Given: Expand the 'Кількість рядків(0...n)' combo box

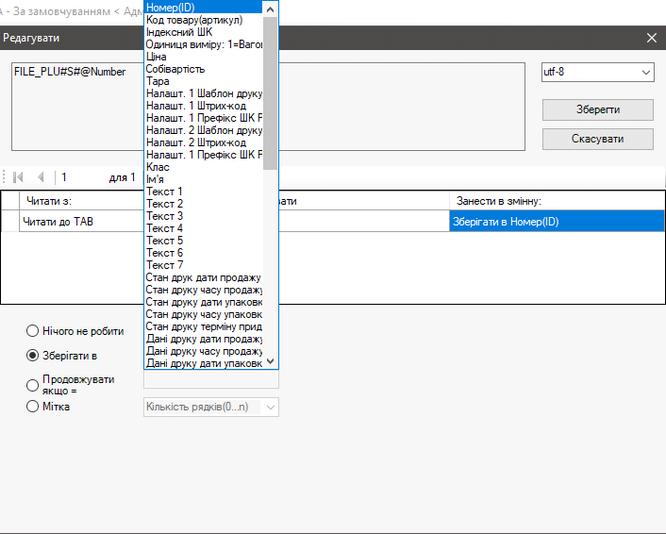Looking at the screenshot, I should [x=270, y=407].
